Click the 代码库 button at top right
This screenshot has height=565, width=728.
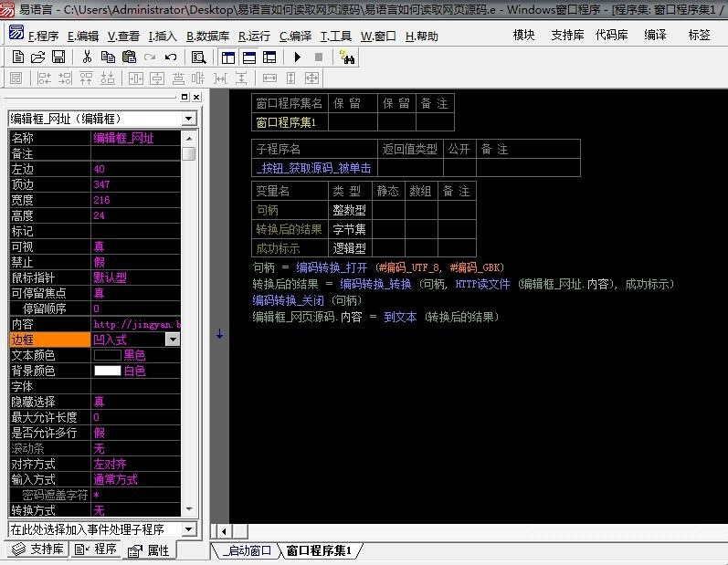[610, 35]
